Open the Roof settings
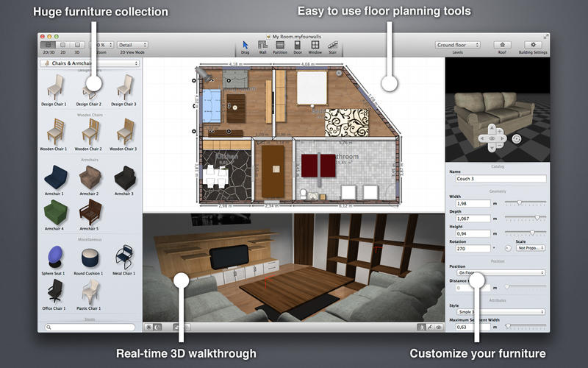This screenshot has width=588, height=368. click(502, 45)
